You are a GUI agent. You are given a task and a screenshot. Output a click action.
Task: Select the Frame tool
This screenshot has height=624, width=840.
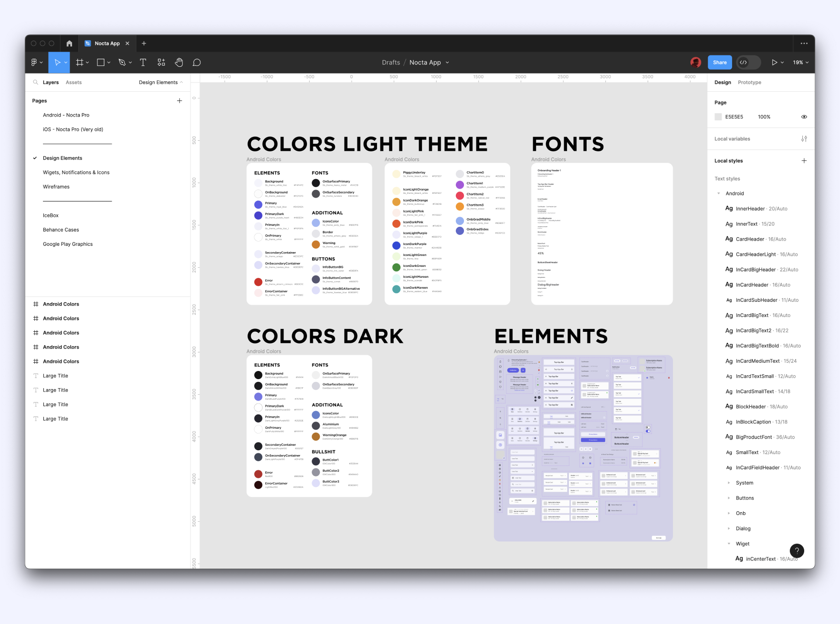coord(80,63)
